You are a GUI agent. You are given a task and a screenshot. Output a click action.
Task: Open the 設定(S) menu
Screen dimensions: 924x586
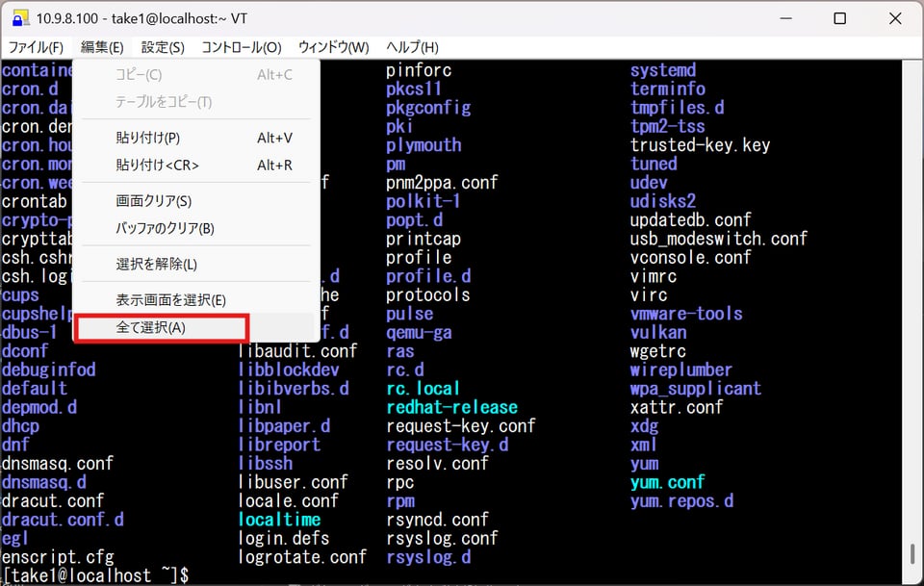(x=163, y=47)
